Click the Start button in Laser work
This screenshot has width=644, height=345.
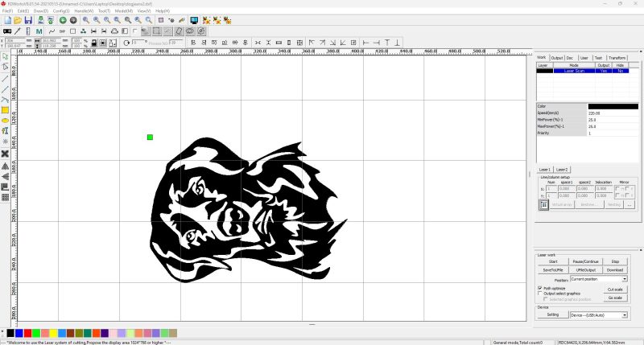[x=553, y=261]
